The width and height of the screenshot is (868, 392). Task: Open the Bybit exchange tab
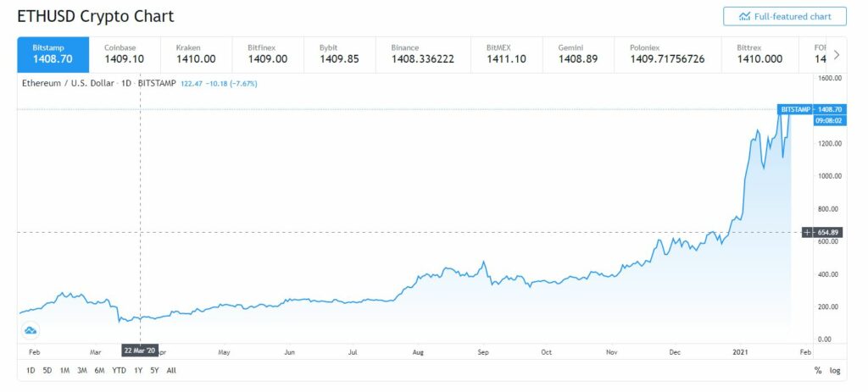pyautogui.click(x=340, y=55)
